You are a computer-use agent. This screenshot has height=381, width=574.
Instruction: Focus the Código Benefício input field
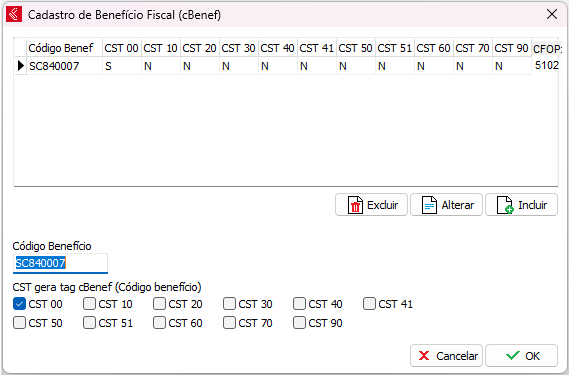[x=60, y=263]
